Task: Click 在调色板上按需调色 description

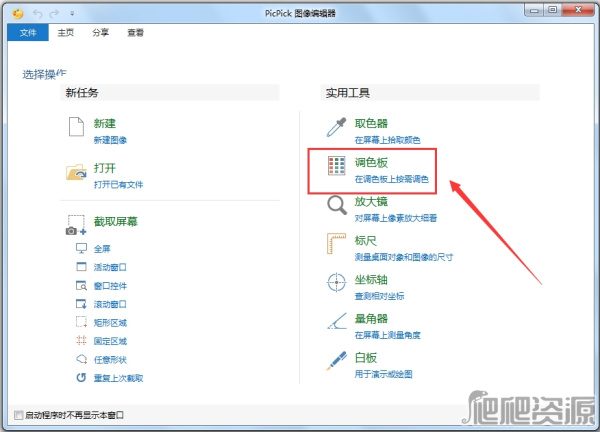Action: point(391,179)
